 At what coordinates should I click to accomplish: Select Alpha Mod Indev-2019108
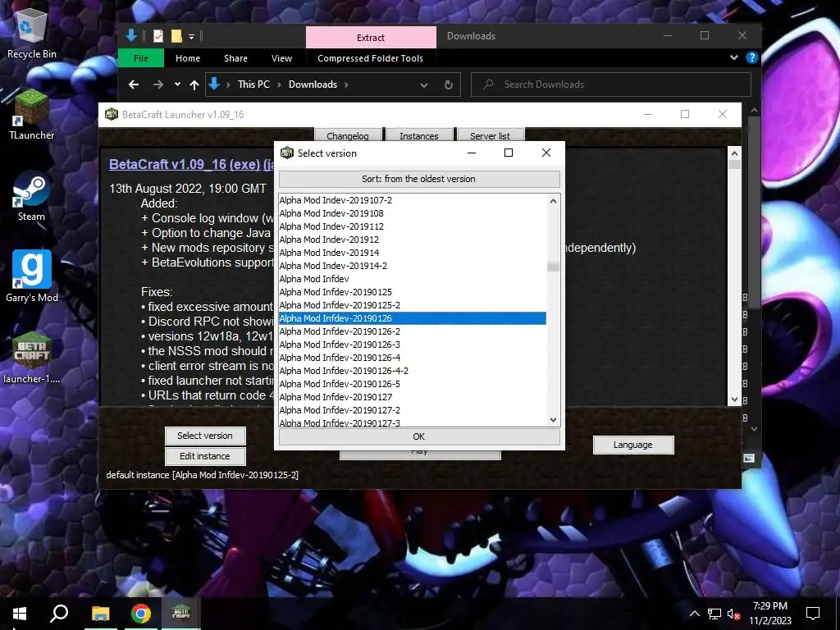pyautogui.click(x=412, y=213)
